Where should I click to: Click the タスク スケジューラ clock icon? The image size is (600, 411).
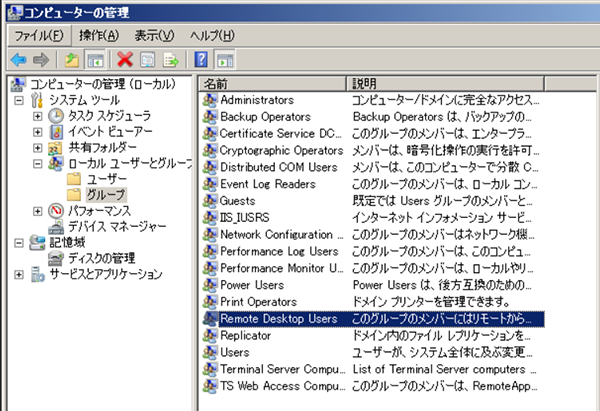[x=56, y=116]
